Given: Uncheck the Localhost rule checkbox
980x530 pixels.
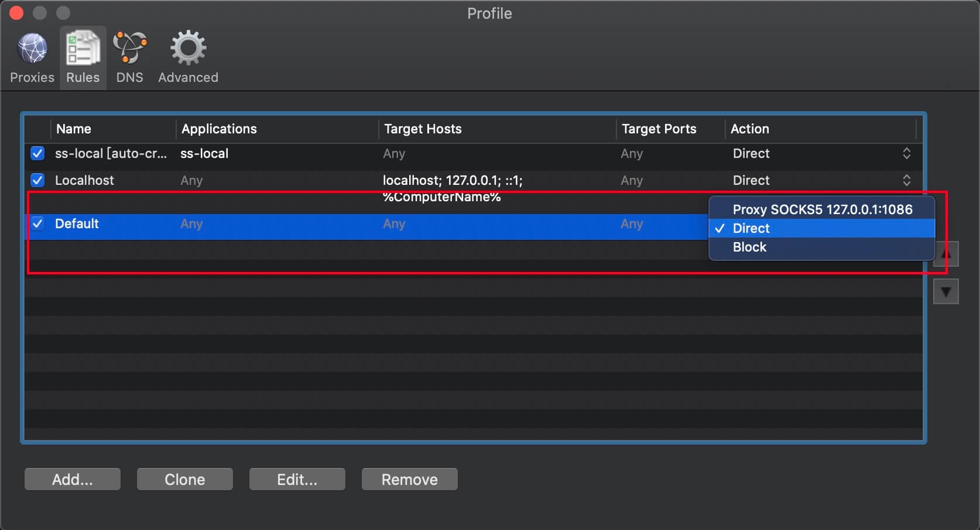Looking at the screenshot, I should 37,180.
